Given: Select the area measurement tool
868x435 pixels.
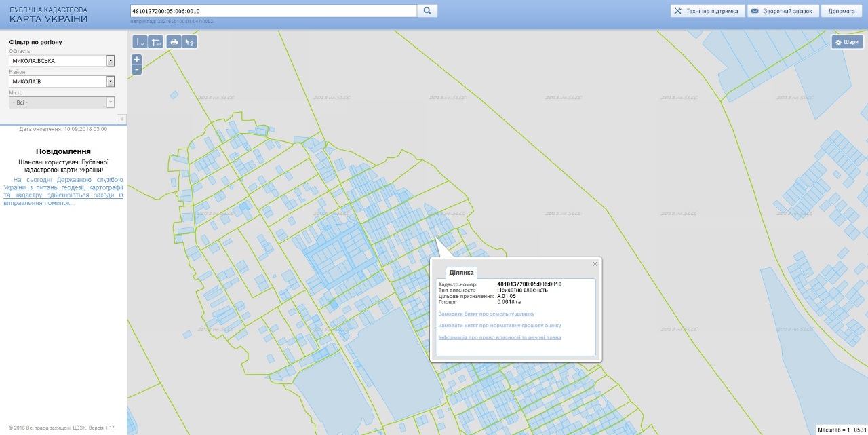Looking at the screenshot, I should pyautogui.click(x=155, y=42).
